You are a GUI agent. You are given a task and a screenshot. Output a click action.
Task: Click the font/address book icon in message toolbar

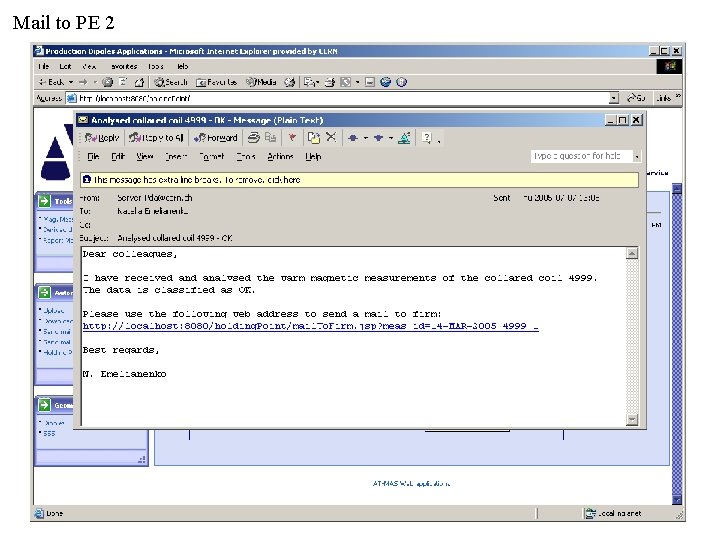coord(405,137)
